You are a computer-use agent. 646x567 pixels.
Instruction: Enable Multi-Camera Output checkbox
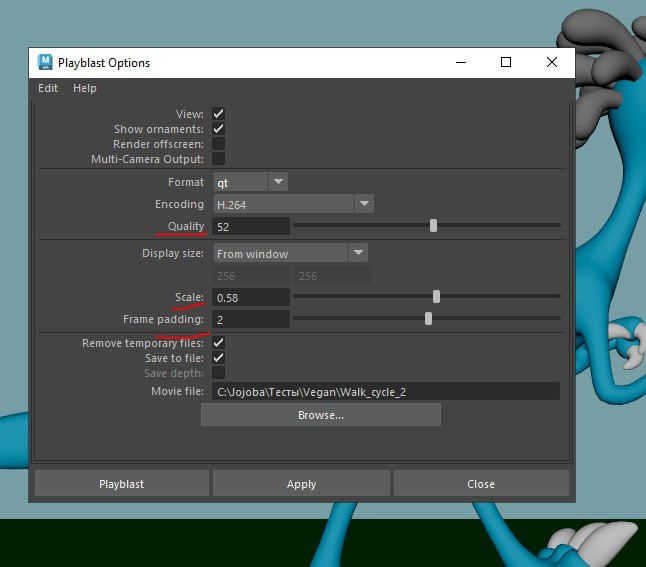[218, 159]
